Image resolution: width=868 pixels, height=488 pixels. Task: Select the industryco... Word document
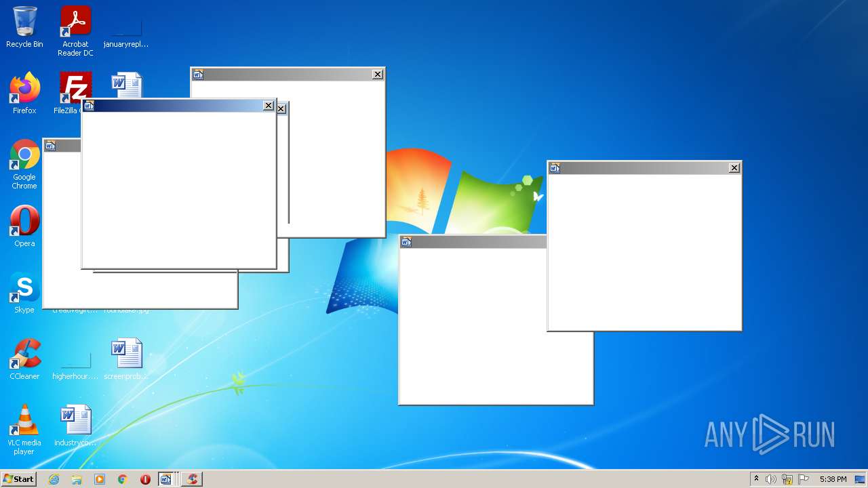pos(75,425)
